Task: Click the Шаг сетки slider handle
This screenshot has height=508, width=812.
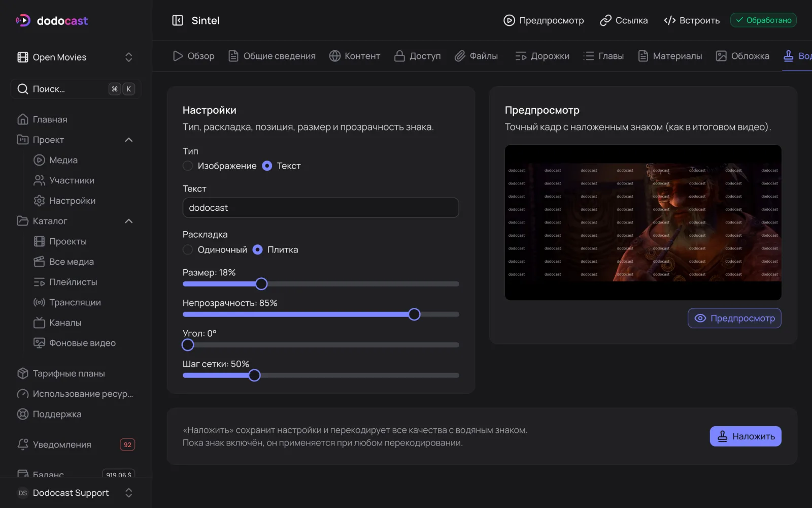Action: click(x=254, y=375)
